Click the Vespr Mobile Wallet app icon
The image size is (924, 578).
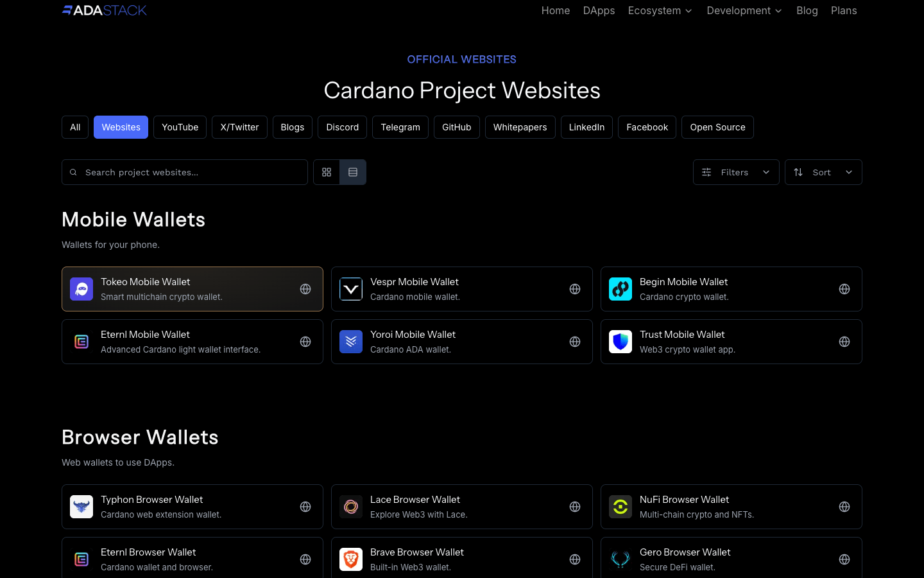(351, 289)
